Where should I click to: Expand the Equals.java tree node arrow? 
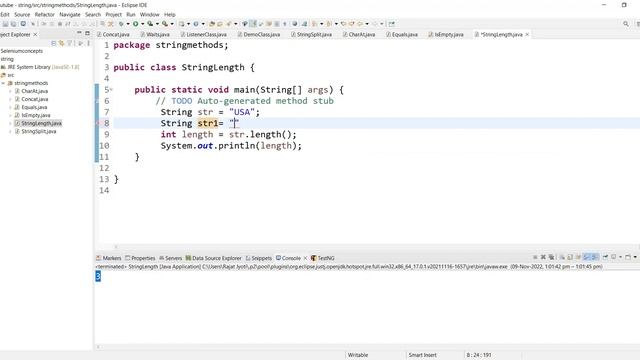10,107
